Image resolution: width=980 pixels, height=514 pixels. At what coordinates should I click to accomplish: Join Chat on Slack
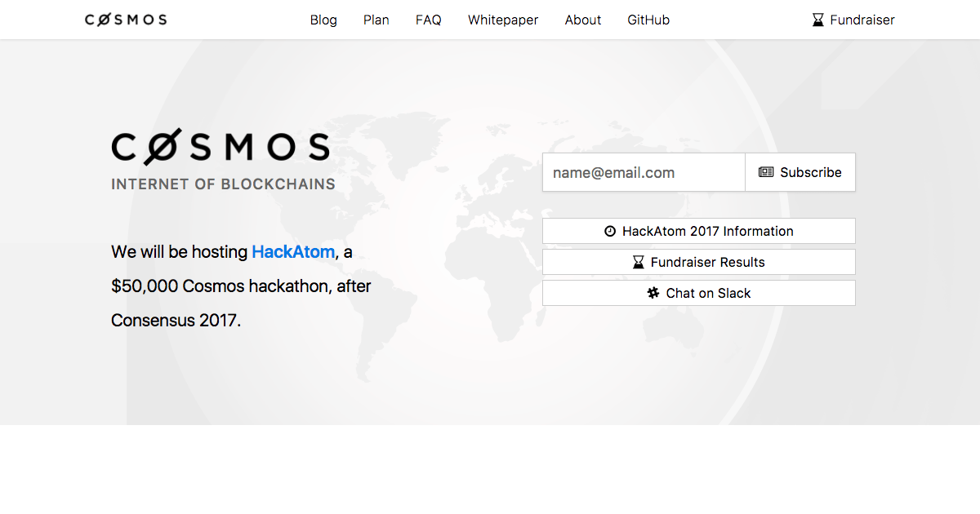[x=707, y=293]
